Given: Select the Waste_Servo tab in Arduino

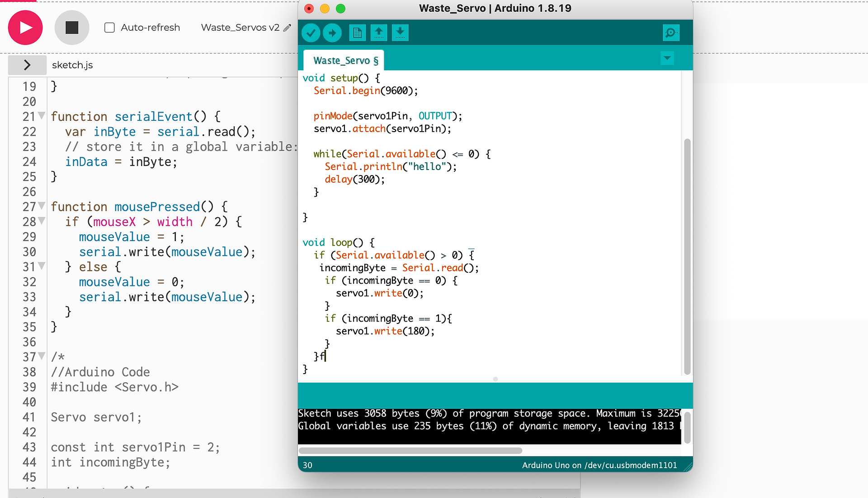Looking at the screenshot, I should [343, 60].
